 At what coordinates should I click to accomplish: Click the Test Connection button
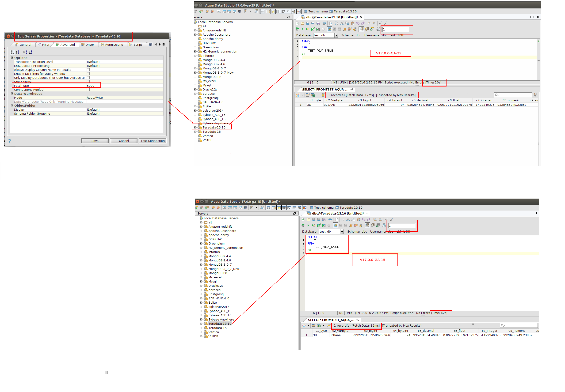pos(152,141)
